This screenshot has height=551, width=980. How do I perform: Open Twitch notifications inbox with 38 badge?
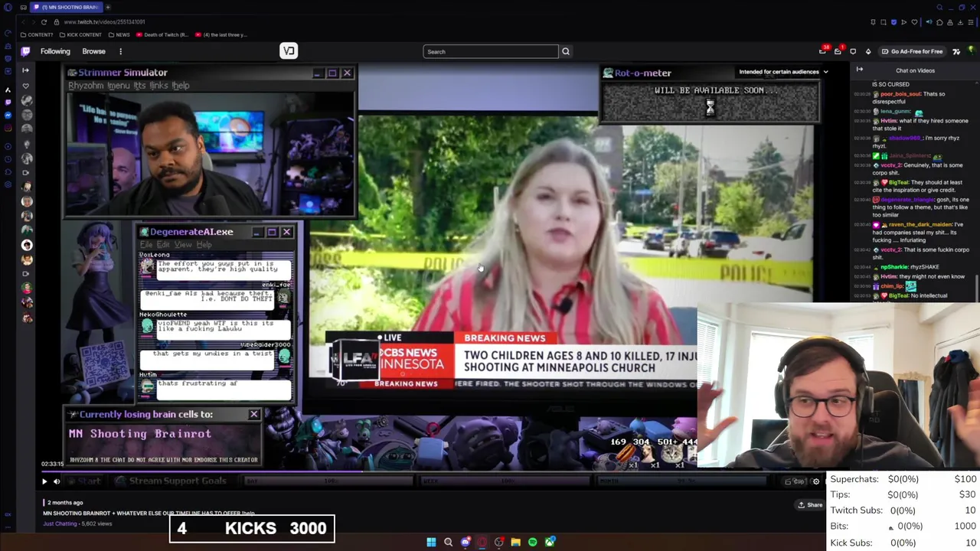coord(823,51)
